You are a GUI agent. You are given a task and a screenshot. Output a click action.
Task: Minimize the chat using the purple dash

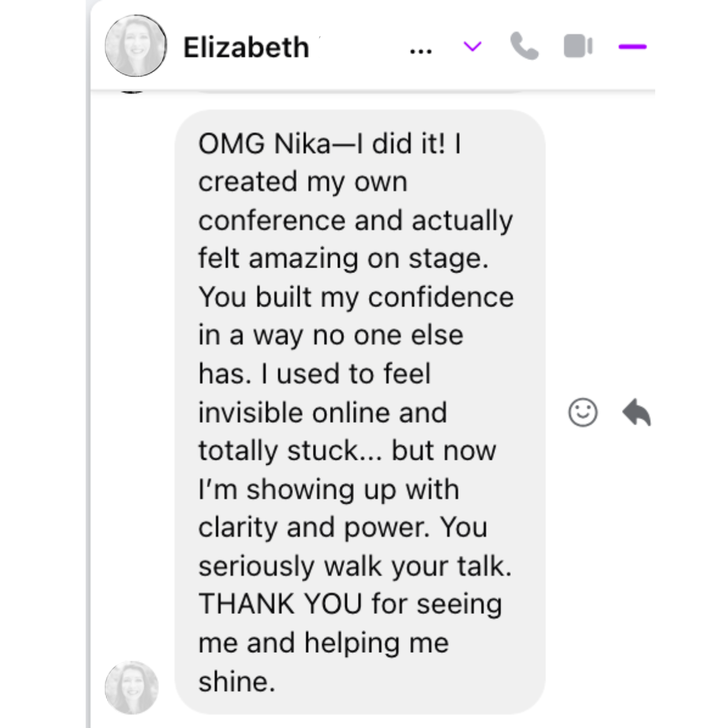click(633, 46)
